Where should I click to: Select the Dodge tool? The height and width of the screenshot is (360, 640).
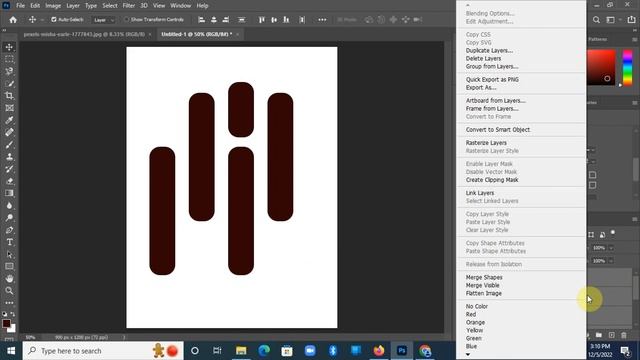[x=9, y=218]
